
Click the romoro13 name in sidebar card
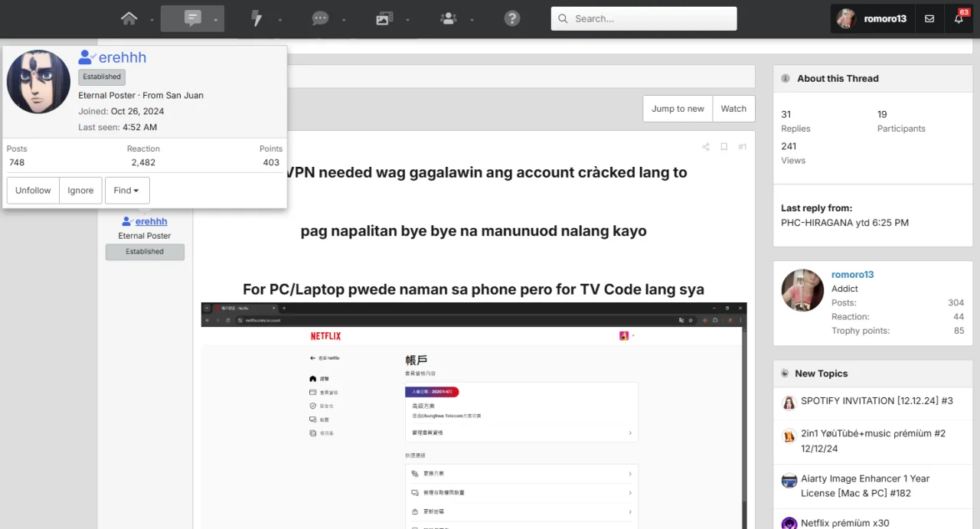852,274
